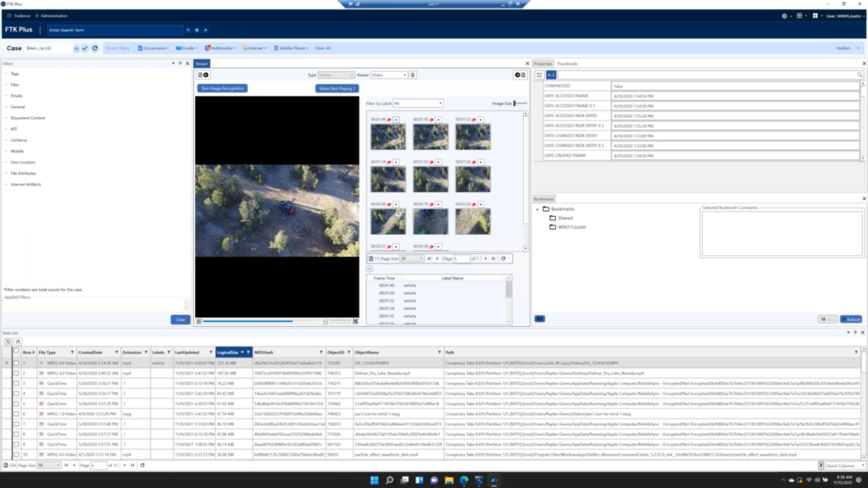Click the refresh icon in frame pager
This screenshot has width=868, height=488.
(x=504, y=258)
